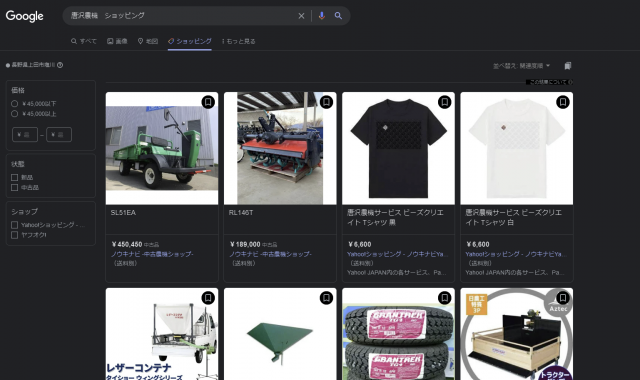
Task: Open the 並べ替え sort dropdown
Action: (x=521, y=66)
